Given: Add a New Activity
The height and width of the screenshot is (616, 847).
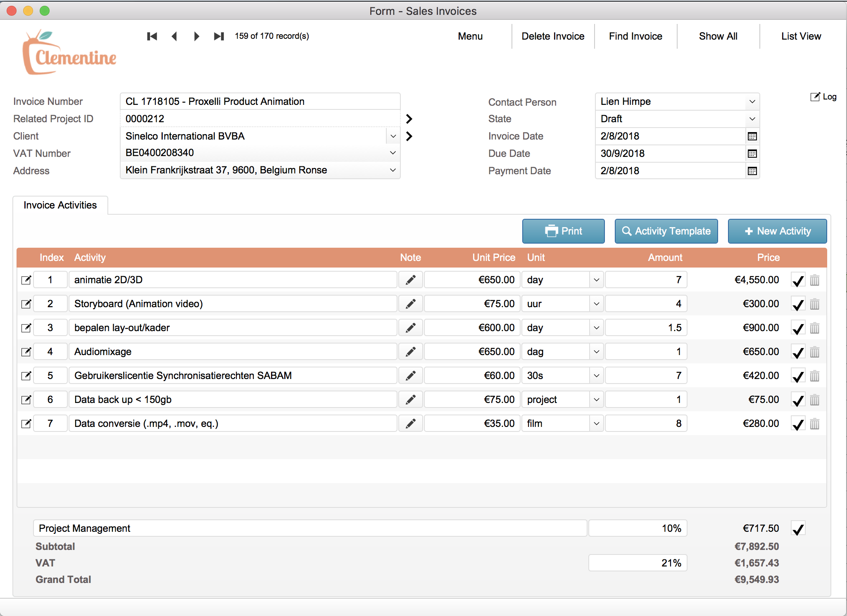Looking at the screenshot, I should [x=778, y=231].
